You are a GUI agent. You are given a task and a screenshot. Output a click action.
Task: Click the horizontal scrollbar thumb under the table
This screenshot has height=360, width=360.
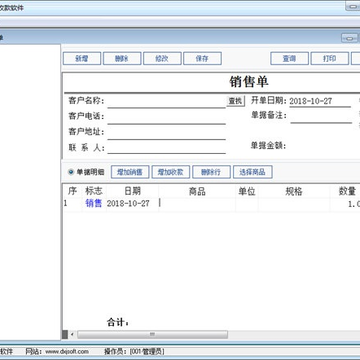coord(152,334)
